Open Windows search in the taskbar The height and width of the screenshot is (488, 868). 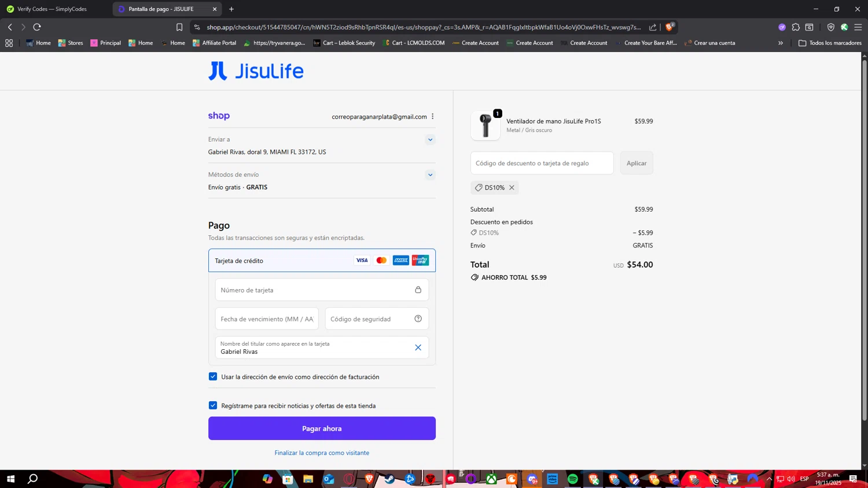click(33, 479)
